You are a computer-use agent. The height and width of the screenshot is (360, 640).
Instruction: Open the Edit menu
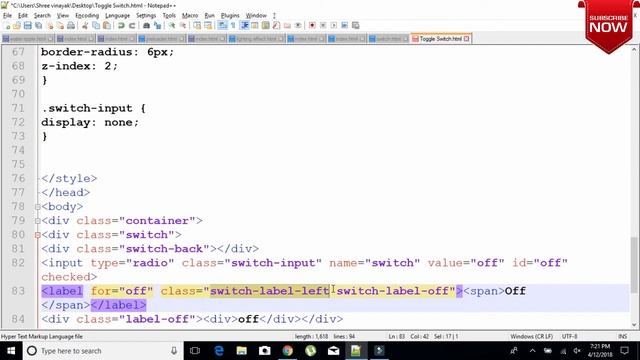pyautogui.click(x=23, y=16)
